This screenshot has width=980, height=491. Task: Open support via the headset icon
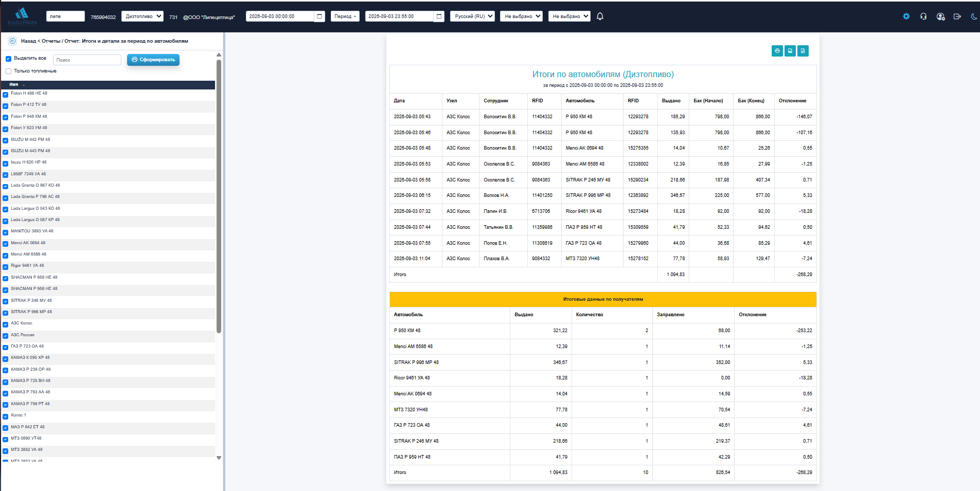coord(923,16)
